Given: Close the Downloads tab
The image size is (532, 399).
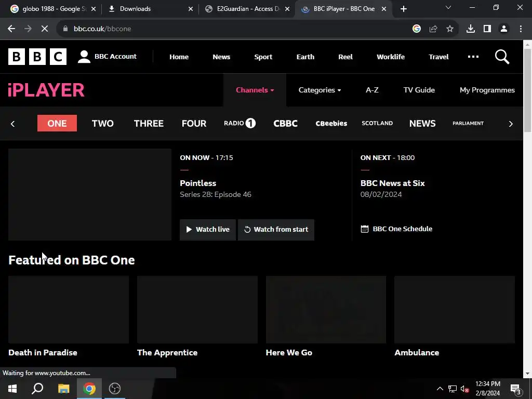Looking at the screenshot, I should pyautogui.click(x=191, y=9).
